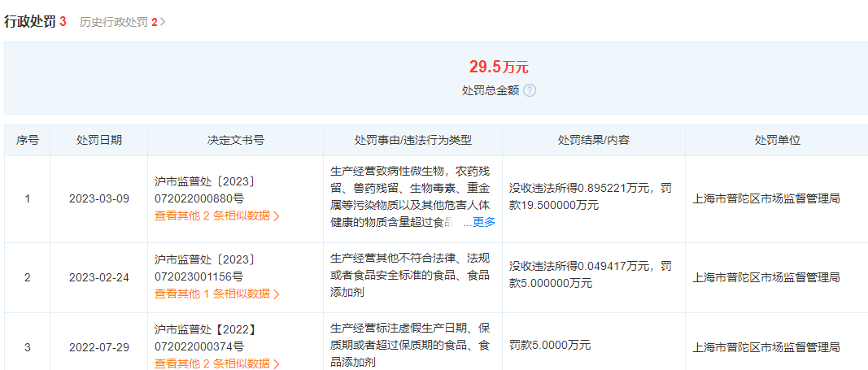Click the 决定文书号 column header
Screen dimensions: 868x370
235,140
